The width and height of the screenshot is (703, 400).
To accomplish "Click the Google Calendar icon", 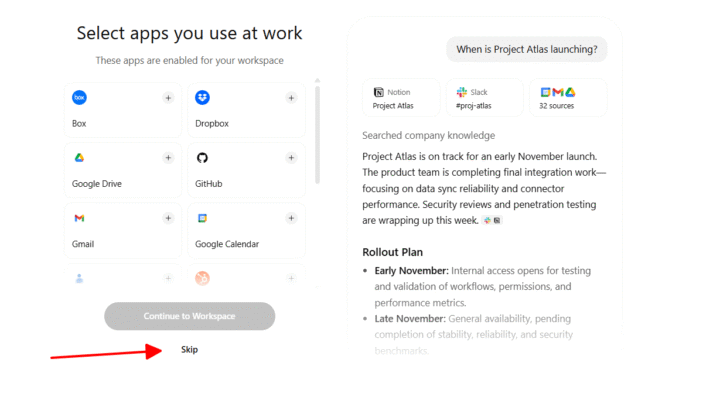I will 202,218.
